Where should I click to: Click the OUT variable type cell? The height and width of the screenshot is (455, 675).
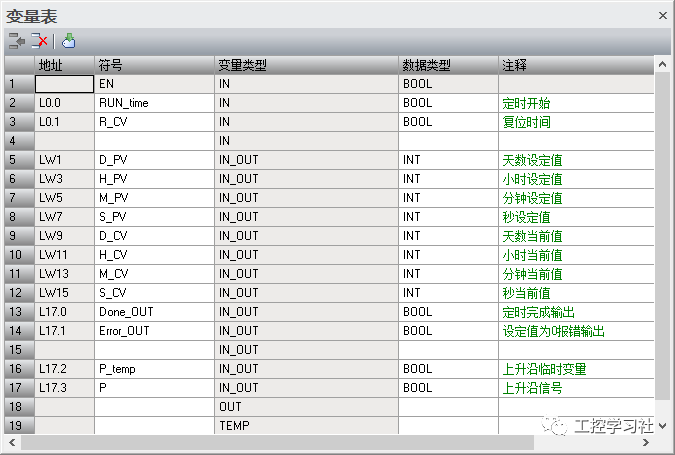[307, 407]
